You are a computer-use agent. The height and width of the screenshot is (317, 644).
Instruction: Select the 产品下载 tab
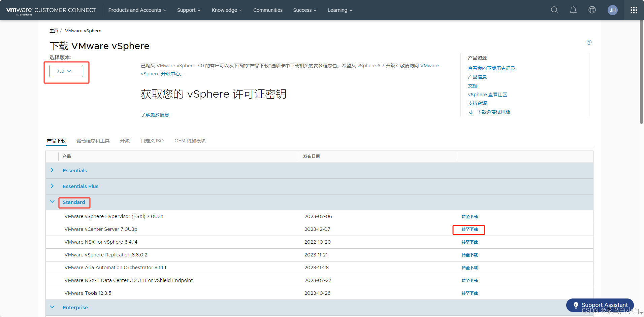[x=56, y=141]
